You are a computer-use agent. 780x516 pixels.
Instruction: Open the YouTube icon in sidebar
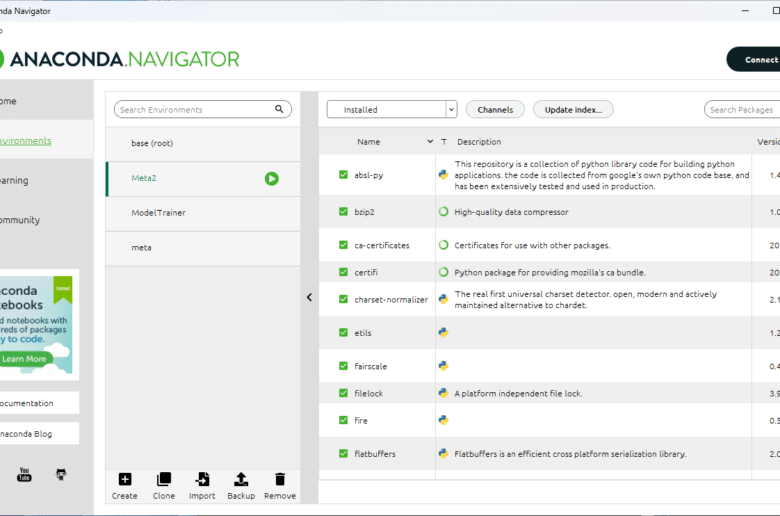pos(24,474)
